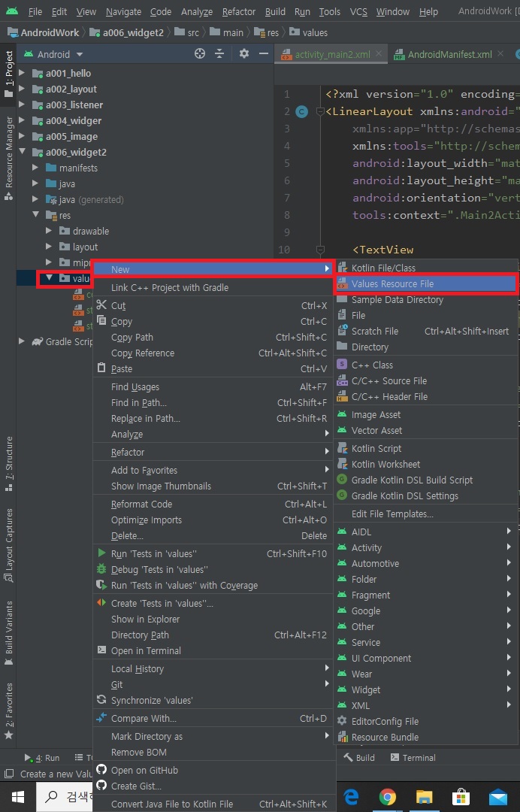Open File Explorer from taskbar
The image size is (520, 812).
tap(425, 797)
